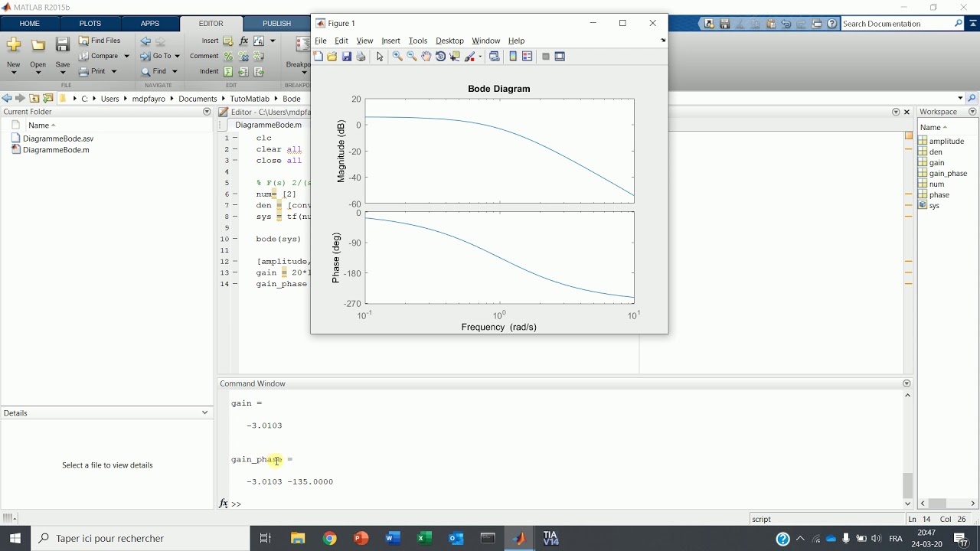The image size is (980, 551).
Task: Select amplitude variable in Workspace
Action: point(947,142)
